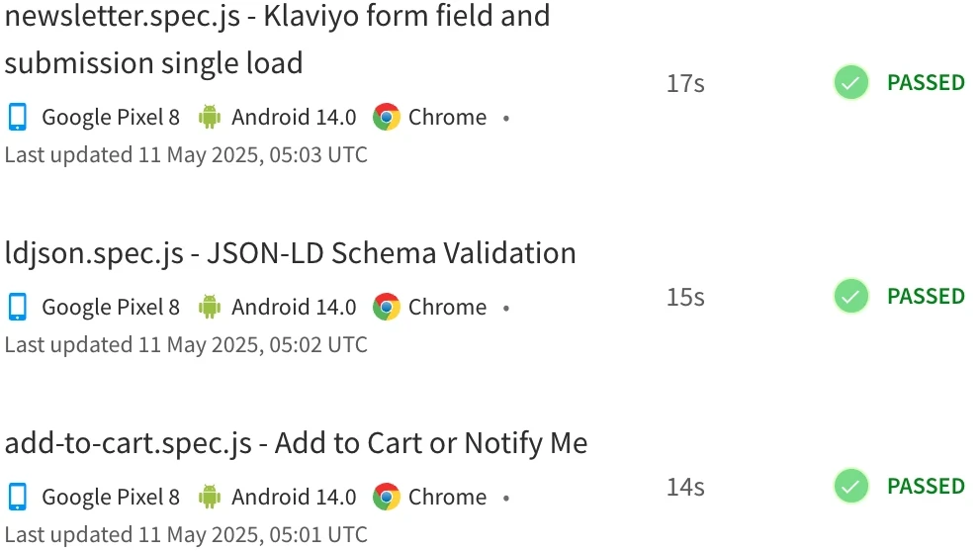The height and width of the screenshot is (552, 980).
Task: Click the 14s duration of add-to-cart test
Action: click(685, 487)
